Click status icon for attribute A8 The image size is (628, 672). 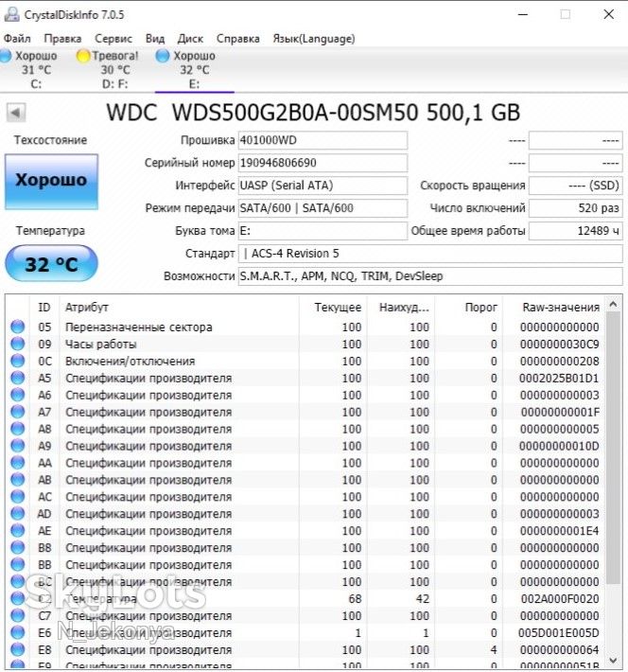[x=18, y=429]
